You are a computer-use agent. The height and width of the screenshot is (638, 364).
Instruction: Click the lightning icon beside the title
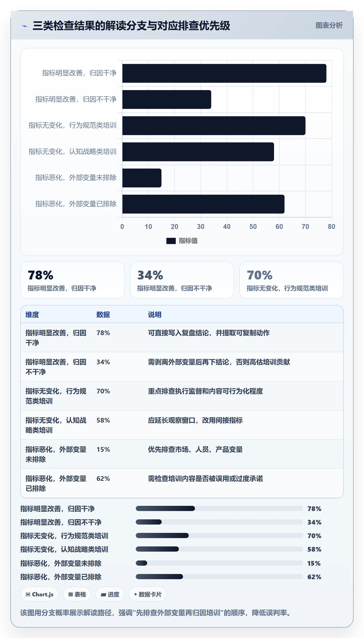(x=25, y=26)
